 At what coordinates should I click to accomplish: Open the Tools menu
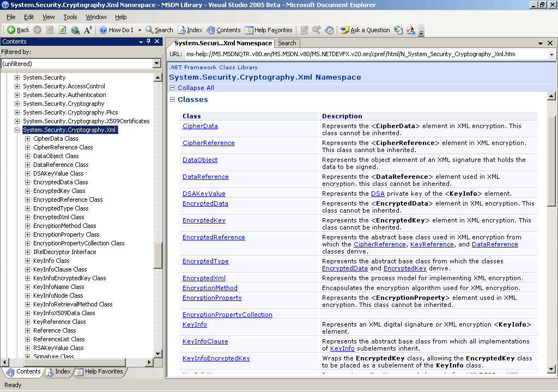coord(70,17)
